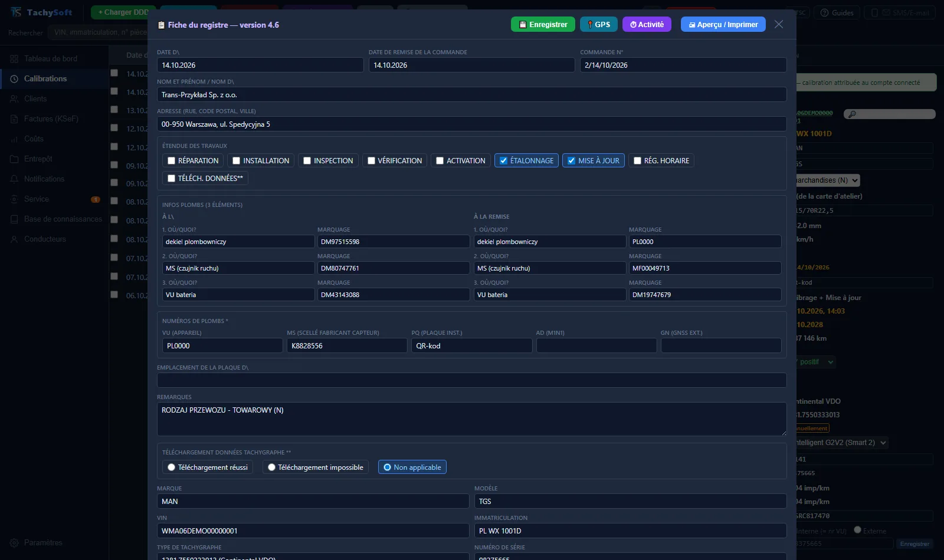The width and height of the screenshot is (944, 560).
Task: Click the SMS/E-mail button in top bar
Action: tap(900, 12)
